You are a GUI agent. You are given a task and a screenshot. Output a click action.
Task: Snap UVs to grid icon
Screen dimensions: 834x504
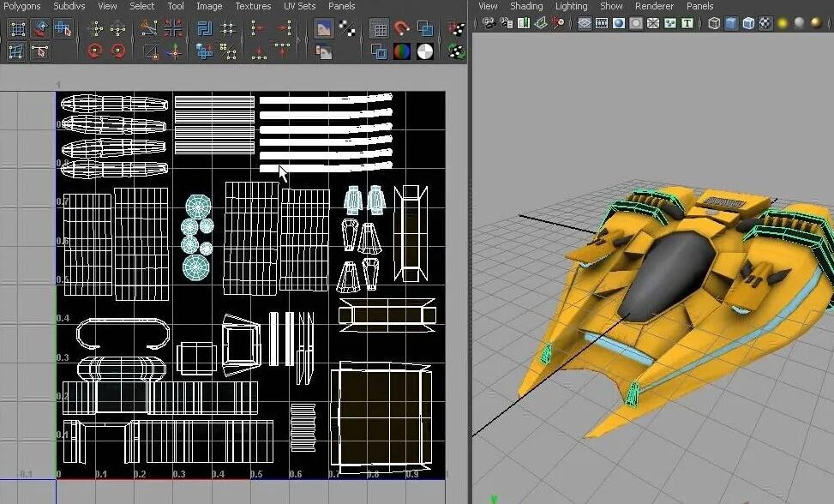pyautogui.click(x=228, y=28)
